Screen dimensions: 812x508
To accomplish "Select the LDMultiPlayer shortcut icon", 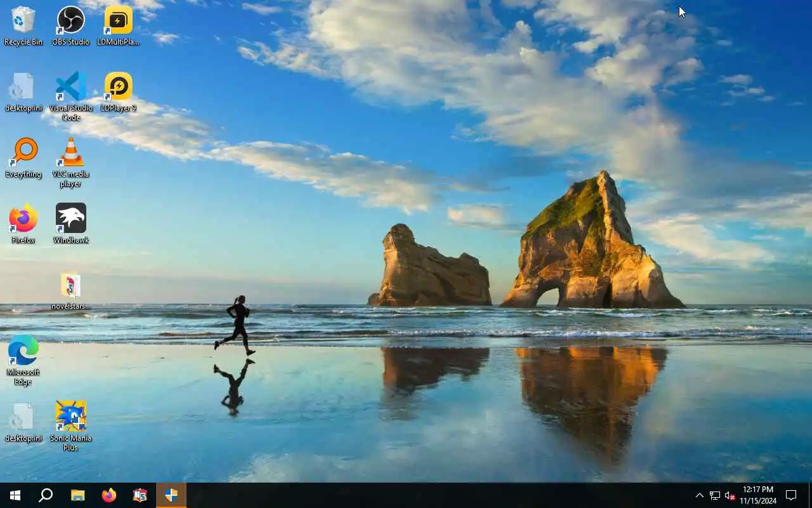I will pos(118,26).
